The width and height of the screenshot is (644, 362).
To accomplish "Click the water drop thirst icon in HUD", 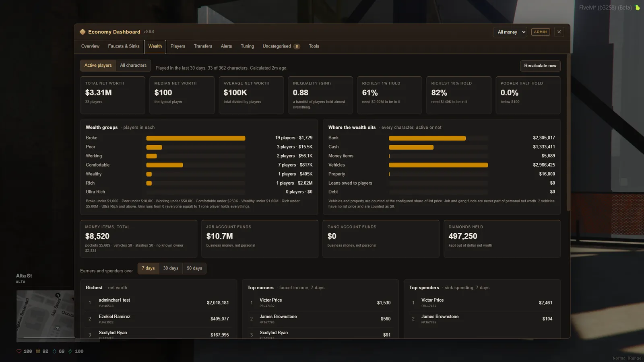I will click(54, 351).
